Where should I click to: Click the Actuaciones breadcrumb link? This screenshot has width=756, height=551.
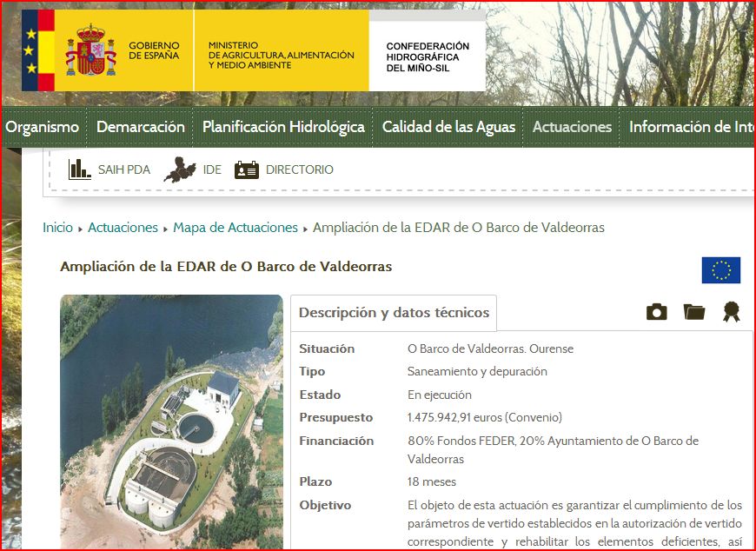point(123,228)
